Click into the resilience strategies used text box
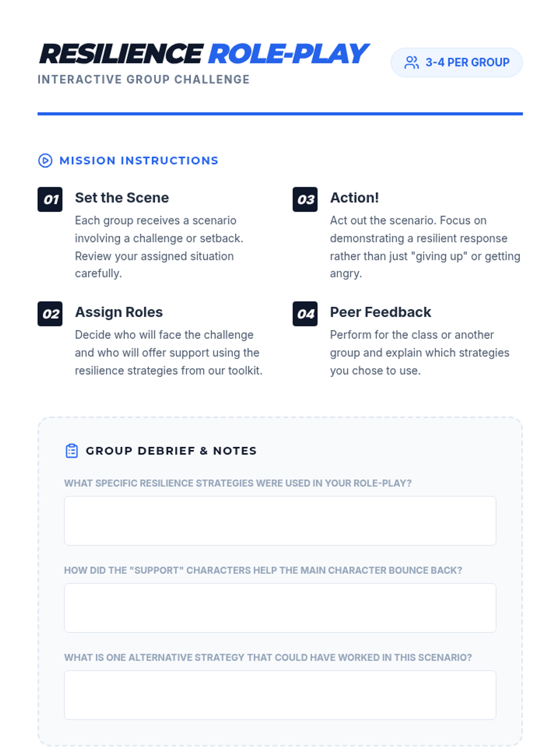 click(x=280, y=521)
